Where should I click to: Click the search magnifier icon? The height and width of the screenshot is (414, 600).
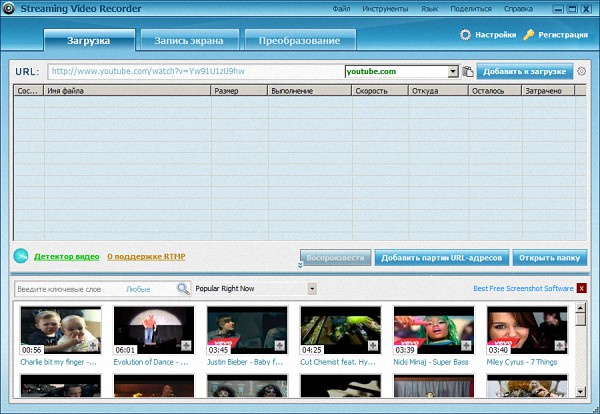pos(183,289)
